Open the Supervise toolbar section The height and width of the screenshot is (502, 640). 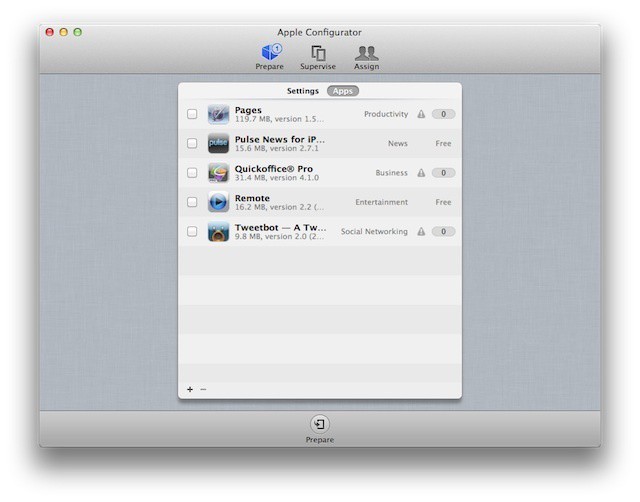tap(318, 57)
